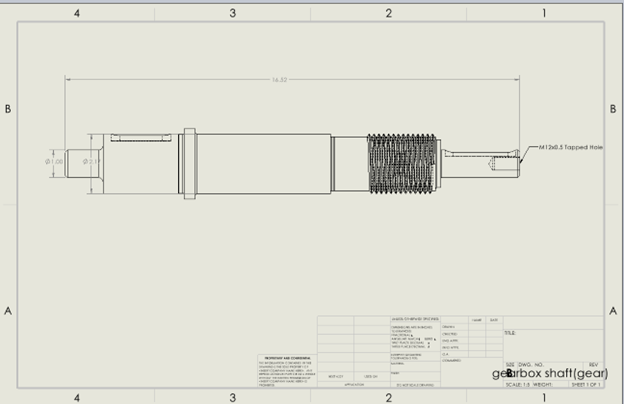Select the gearbox shaft(gear) drawing number text

click(x=550, y=373)
